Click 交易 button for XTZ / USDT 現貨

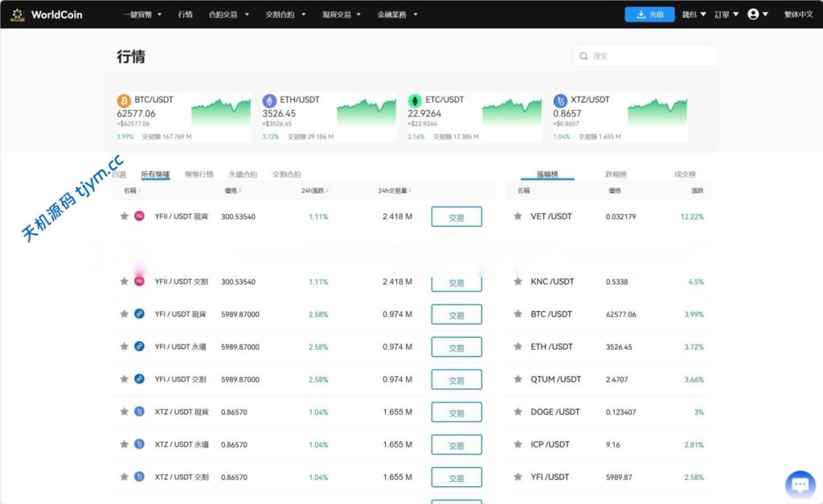[x=457, y=412]
